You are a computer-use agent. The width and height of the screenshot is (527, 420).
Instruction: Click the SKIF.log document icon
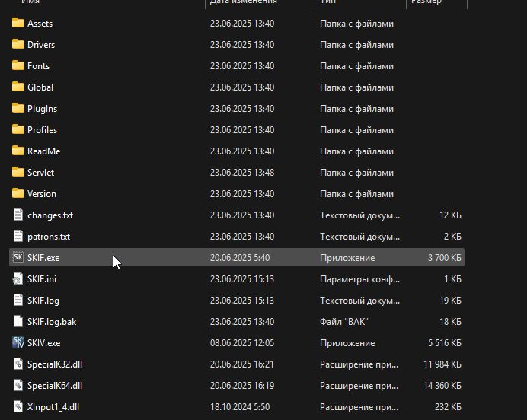pos(18,300)
